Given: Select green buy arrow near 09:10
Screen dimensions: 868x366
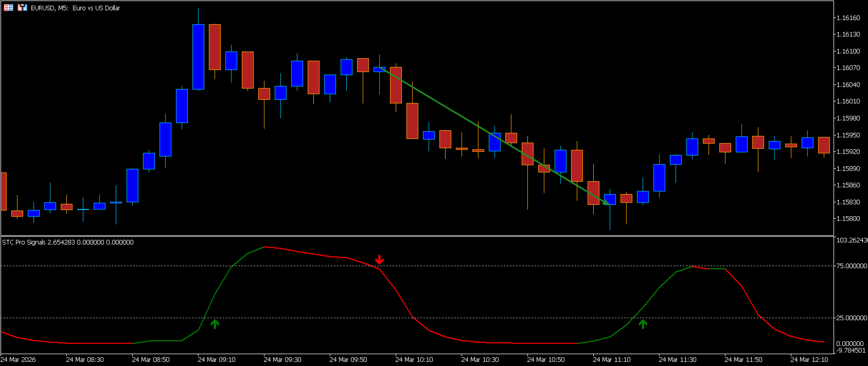Looking at the screenshot, I should 215,324.
